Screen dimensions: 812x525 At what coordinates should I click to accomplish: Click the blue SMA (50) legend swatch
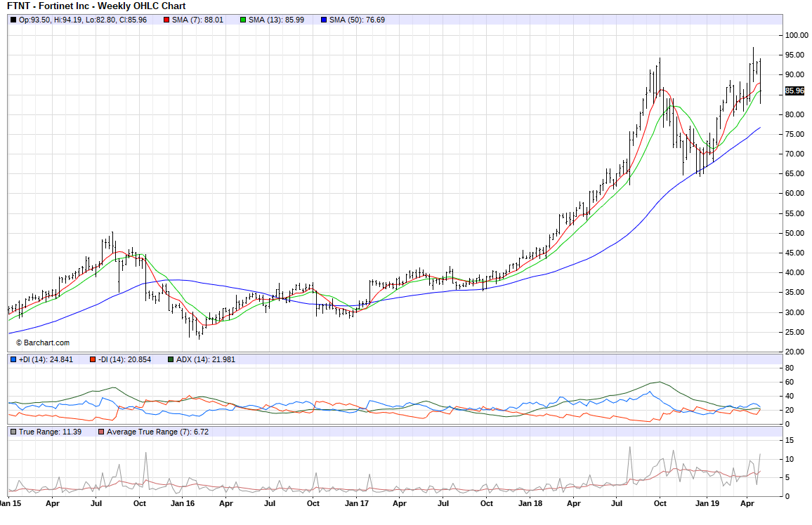pyautogui.click(x=325, y=20)
